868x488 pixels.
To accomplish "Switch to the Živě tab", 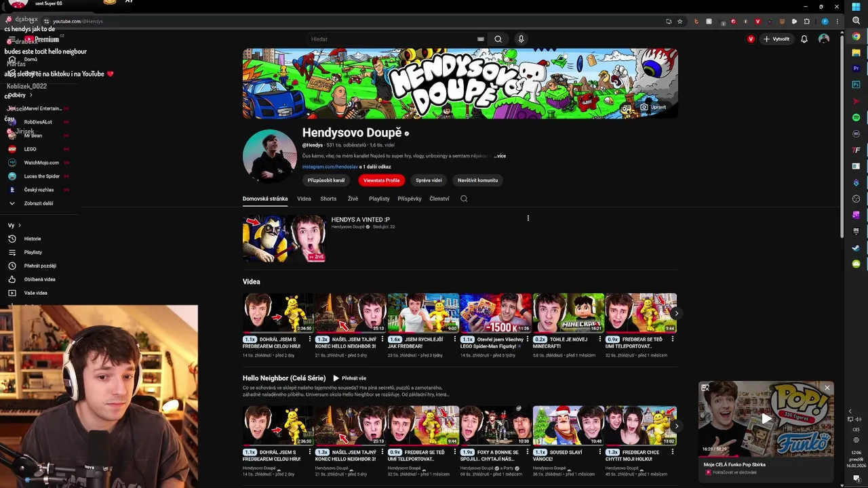I will pos(353,199).
